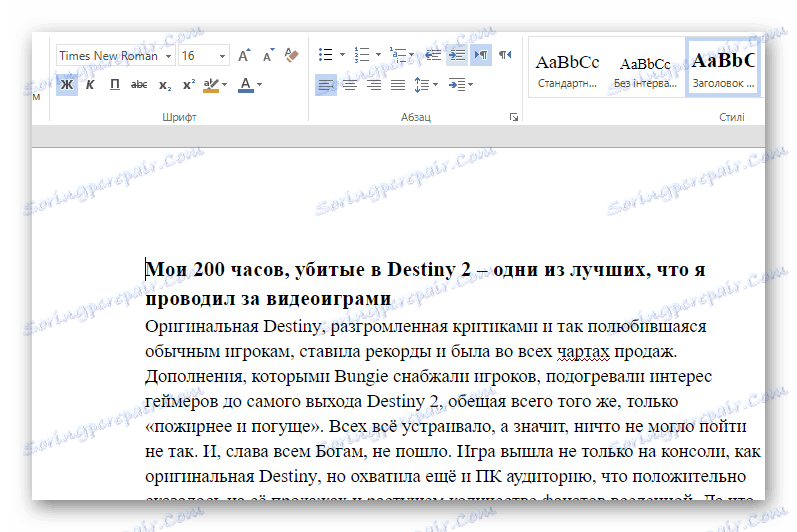Toggle italic formatting (К) button
Image resolution: width=797 pixels, height=532 pixels.
pyautogui.click(x=90, y=85)
